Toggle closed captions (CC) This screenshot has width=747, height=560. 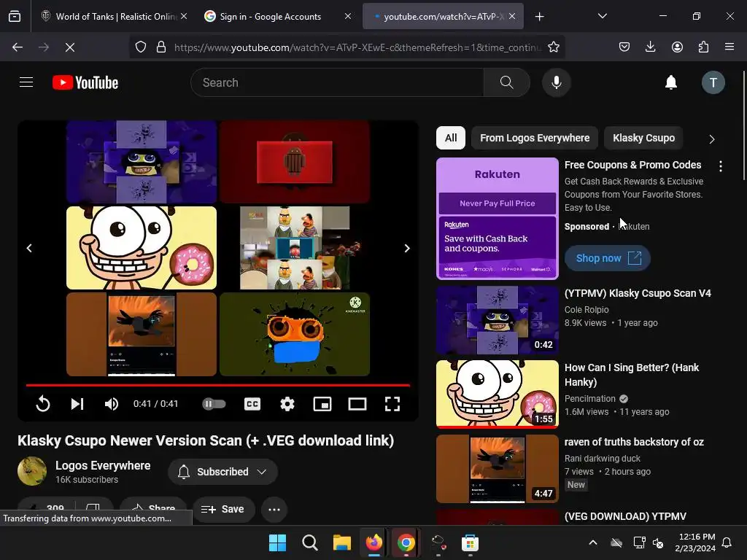tap(252, 404)
